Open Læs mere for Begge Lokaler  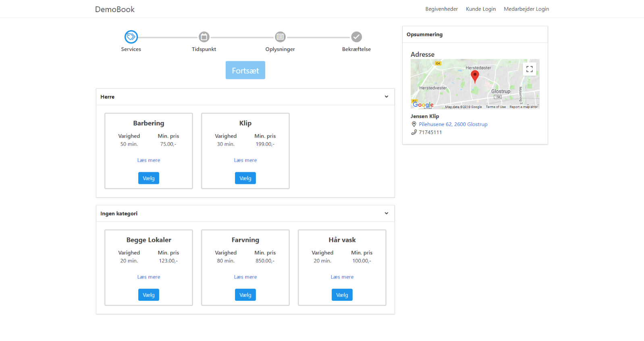(x=148, y=277)
